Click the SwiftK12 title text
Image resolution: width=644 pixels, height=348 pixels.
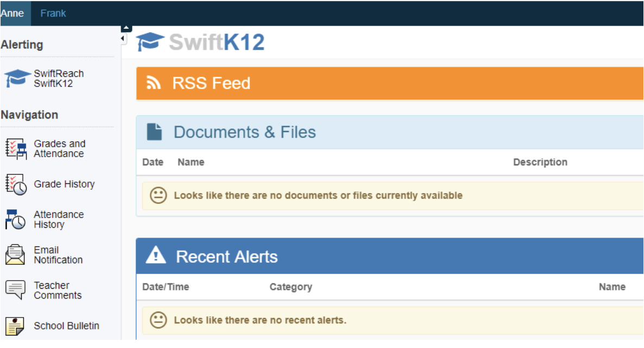pyautogui.click(x=217, y=42)
